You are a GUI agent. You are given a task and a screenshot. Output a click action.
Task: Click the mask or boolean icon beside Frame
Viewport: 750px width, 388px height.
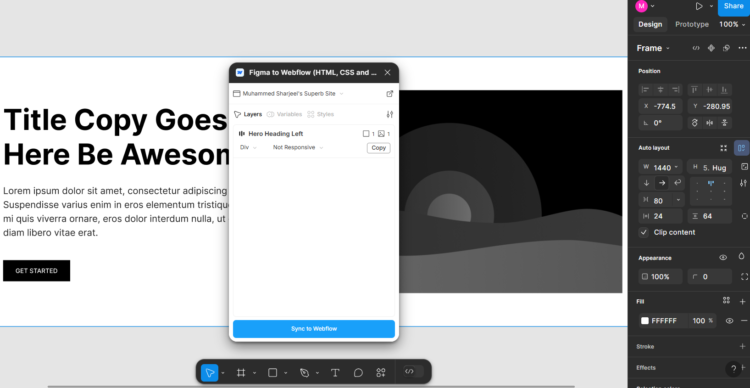click(726, 48)
